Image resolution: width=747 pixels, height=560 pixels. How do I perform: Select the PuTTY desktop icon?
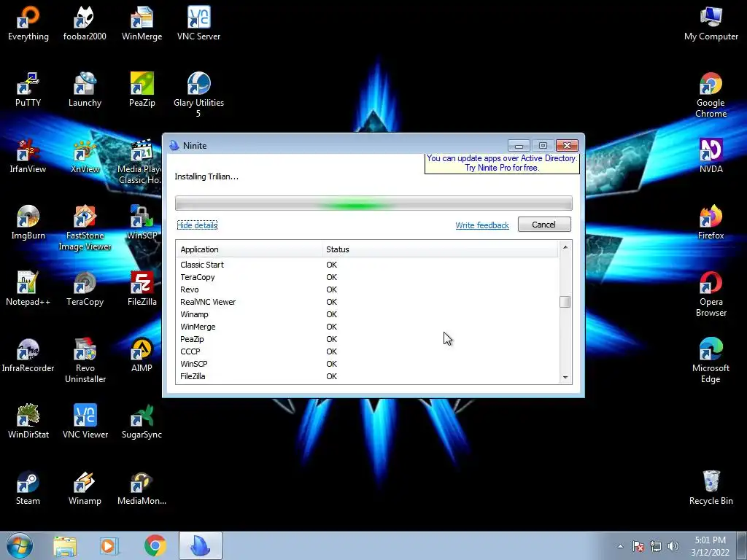pos(28,90)
